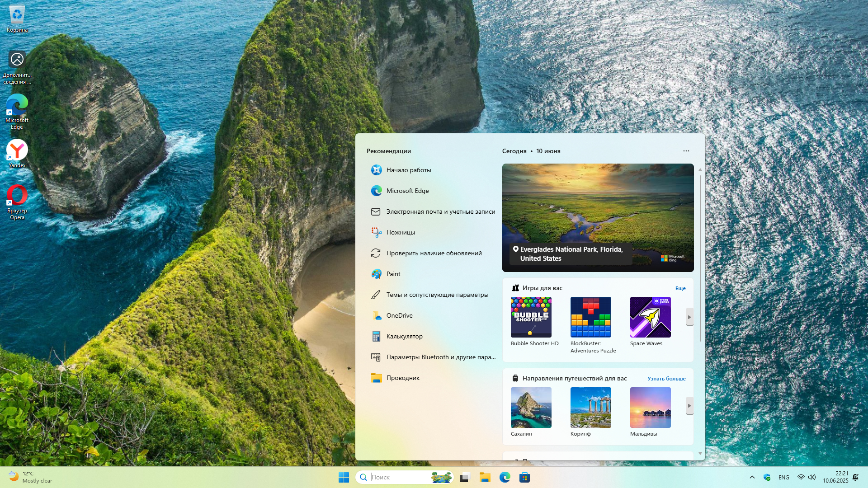The height and width of the screenshot is (488, 868).
Task: Open the three-dots options menu
Action: point(686,151)
